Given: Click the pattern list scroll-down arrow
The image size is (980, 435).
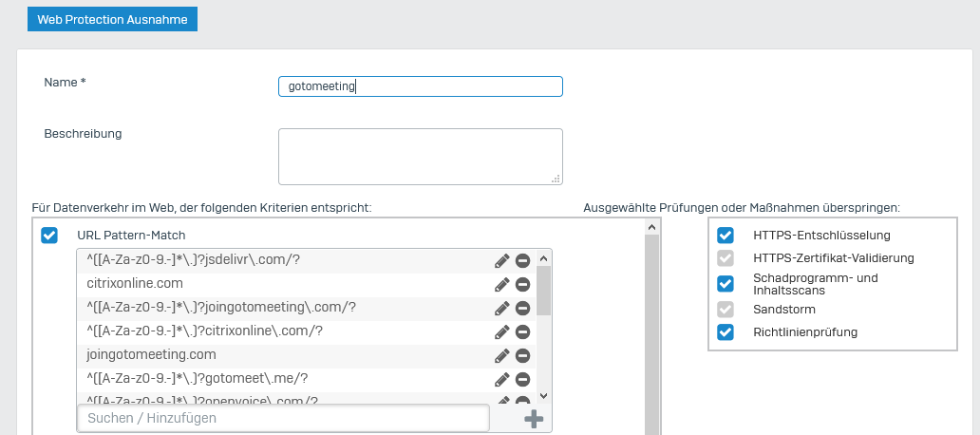Looking at the screenshot, I should tap(543, 395).
